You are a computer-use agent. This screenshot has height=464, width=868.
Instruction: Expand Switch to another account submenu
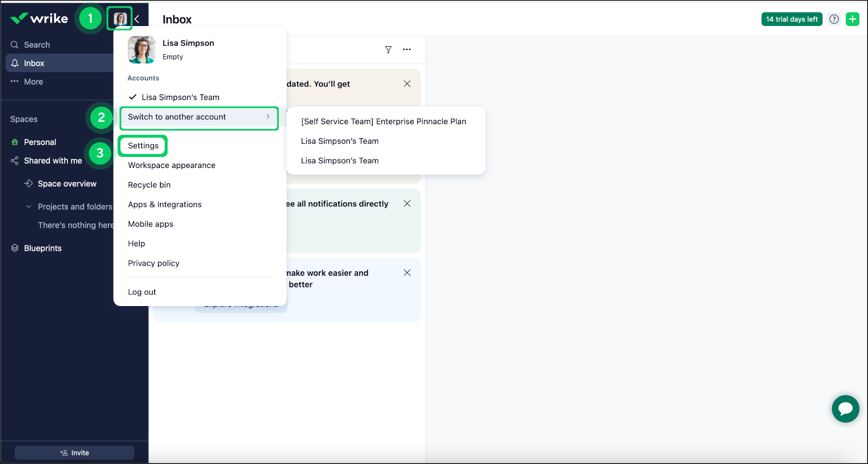tap(199, 117)
